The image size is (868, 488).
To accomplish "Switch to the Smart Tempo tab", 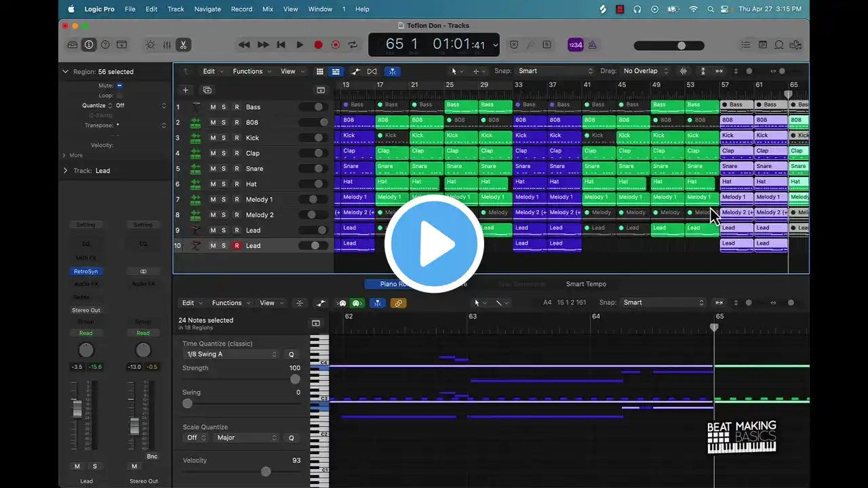I will (586, 284).
